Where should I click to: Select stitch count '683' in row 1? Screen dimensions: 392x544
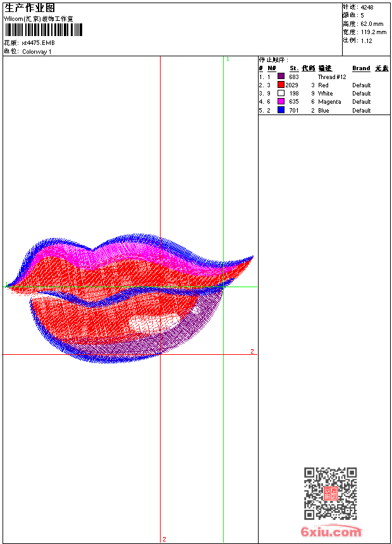[x=294, y=77]
